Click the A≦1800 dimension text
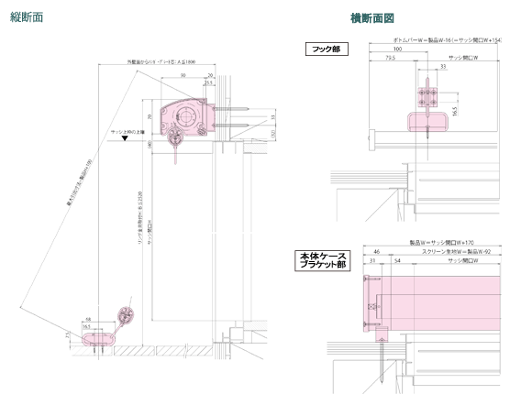The image size is (532, 394). [161, 62]
